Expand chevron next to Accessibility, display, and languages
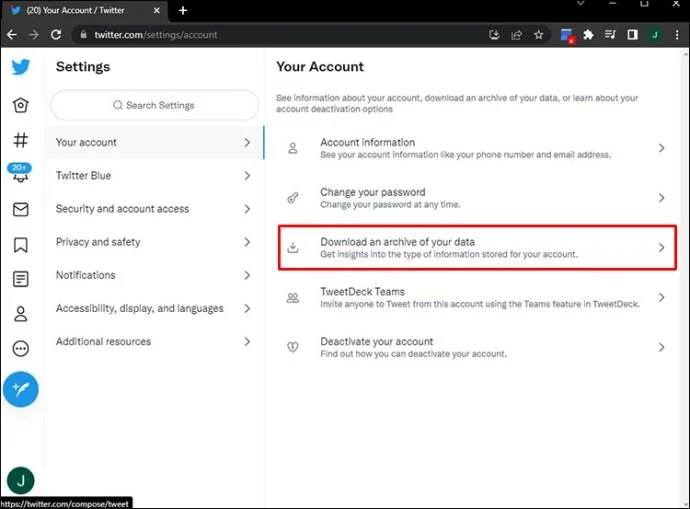 247,308
